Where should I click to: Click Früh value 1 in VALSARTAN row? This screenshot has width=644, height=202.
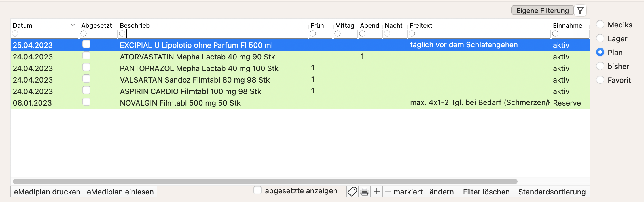coord(313,79)
